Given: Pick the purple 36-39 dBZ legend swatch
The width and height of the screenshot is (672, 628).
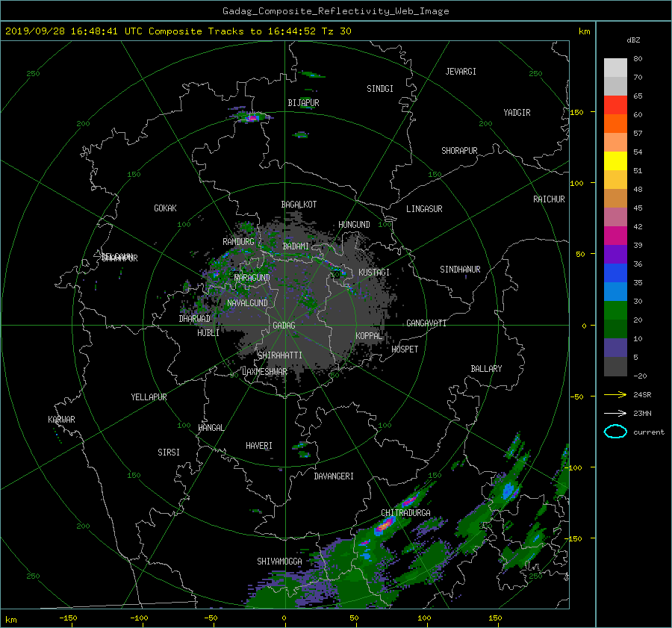Looking at the screenshot, I should (615, 255).
